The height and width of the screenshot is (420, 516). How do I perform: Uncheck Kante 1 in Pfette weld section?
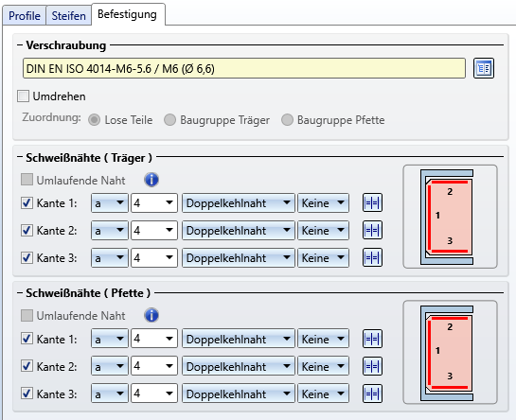[27, 339]
